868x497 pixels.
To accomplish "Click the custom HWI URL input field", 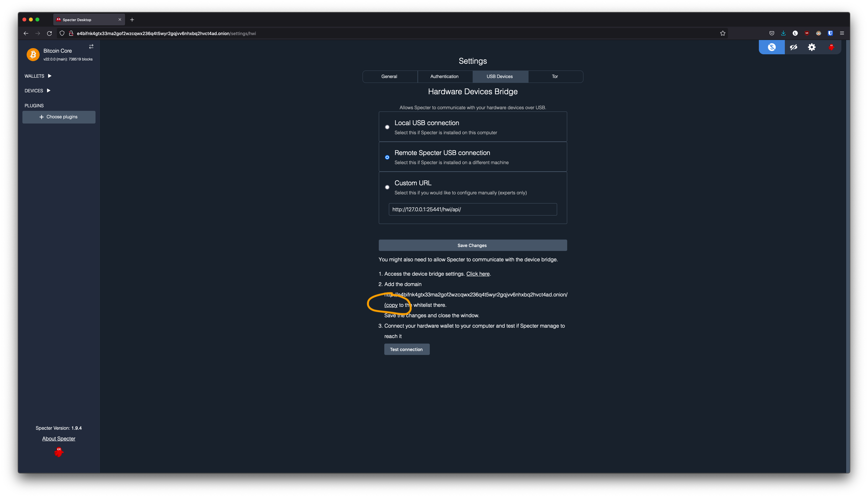I will click(x=472, y=209).
